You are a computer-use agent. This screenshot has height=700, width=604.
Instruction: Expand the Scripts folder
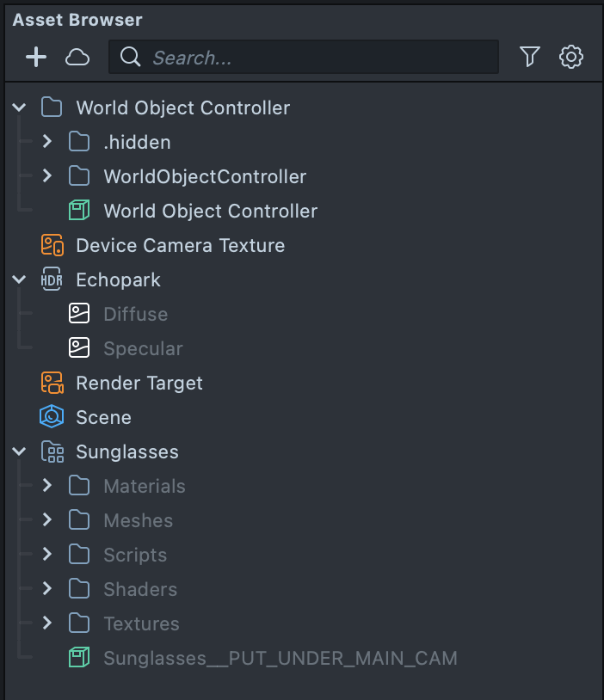coord(47,555)
